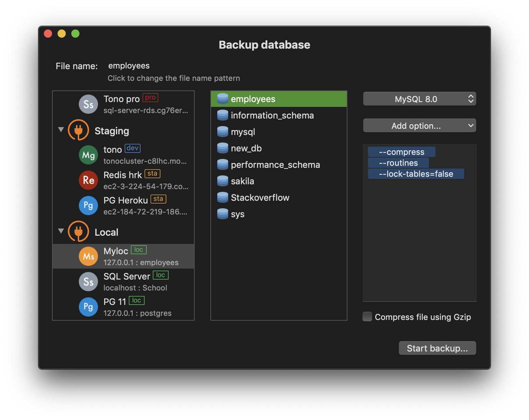529x420 pixels.
Task: Click the sakila database icon
Action: (223, 181)
